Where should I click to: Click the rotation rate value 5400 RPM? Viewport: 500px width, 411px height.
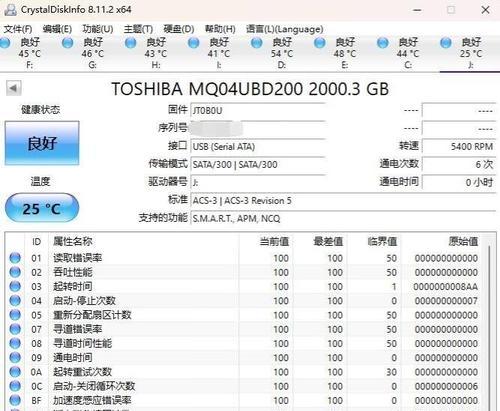point(459,146)
